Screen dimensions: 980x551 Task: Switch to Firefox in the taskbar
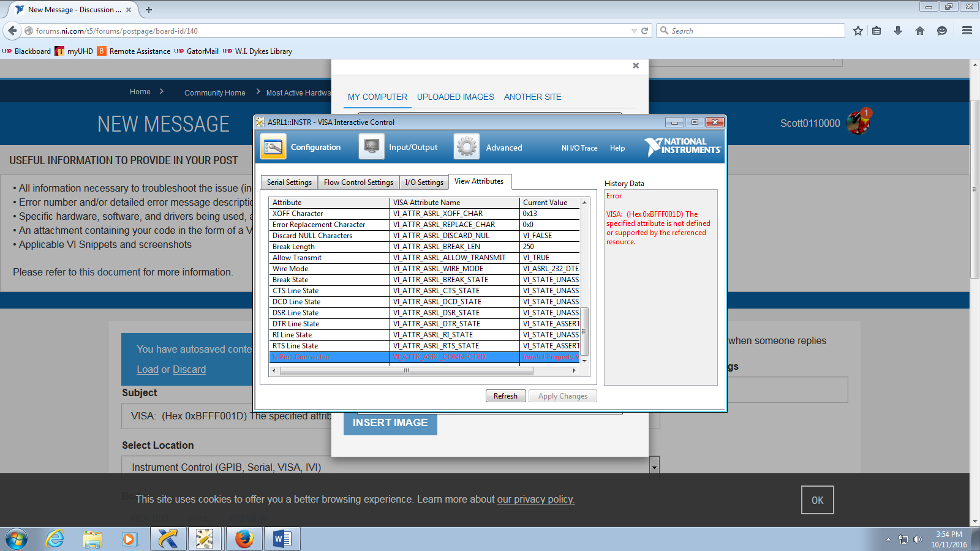click(244, 539)
